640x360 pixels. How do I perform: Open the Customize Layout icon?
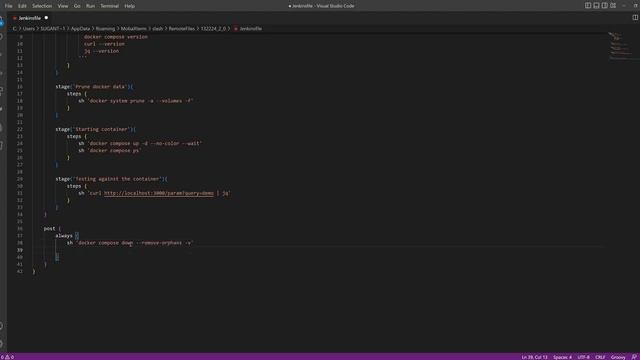coord(613,6)
